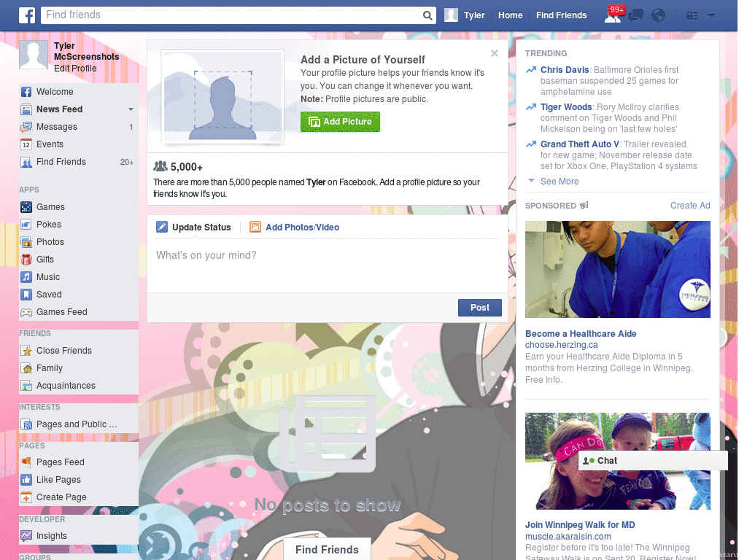Open Grand Theft Auto V trending topic
This screenshot has height=560, width=747.
[x=580, y=144]
